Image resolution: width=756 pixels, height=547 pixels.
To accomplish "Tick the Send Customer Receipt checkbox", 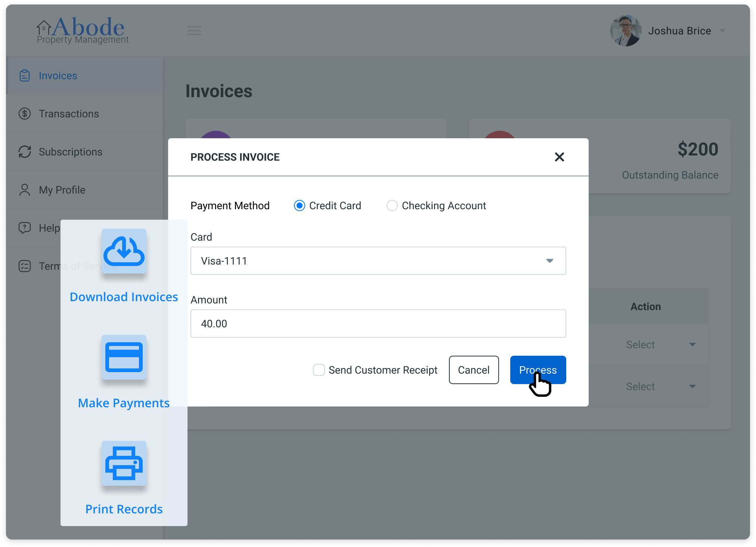I will click(x=319, y=370).
